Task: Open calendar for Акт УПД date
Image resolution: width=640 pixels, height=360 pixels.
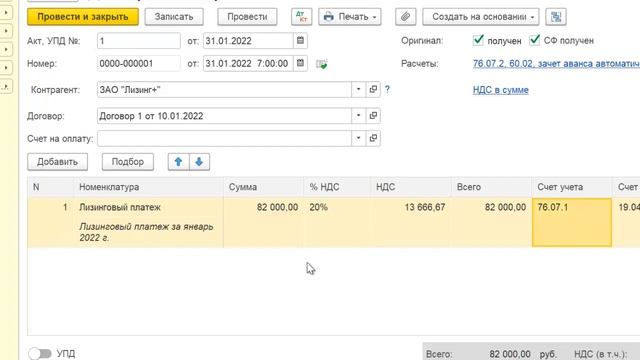Action: click(x=300, y=40)
